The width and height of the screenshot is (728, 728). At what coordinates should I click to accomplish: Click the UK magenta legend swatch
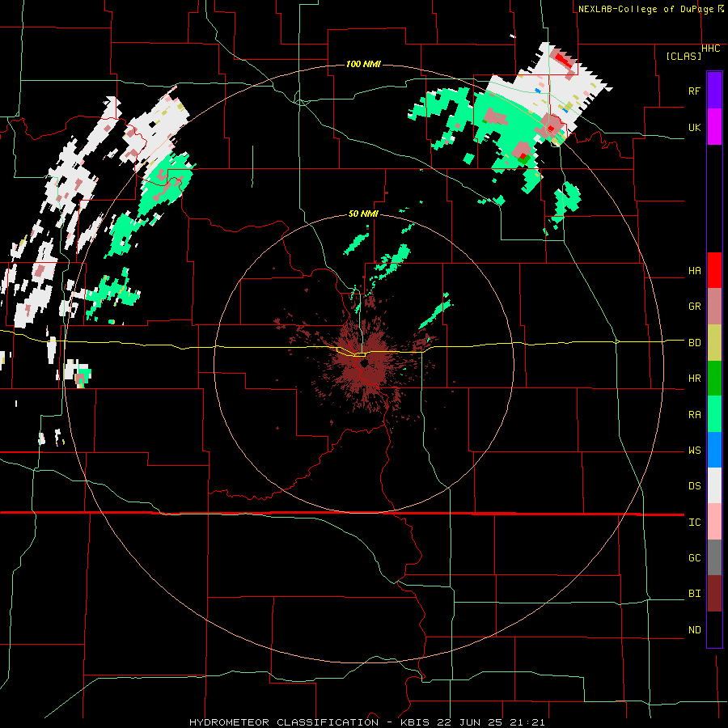coord(714,127)
